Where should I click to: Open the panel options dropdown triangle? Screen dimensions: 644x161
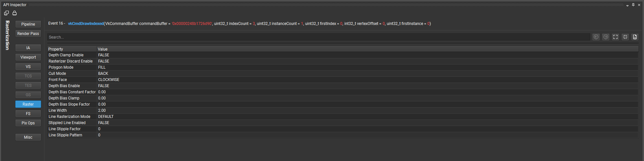click(627, 6)
